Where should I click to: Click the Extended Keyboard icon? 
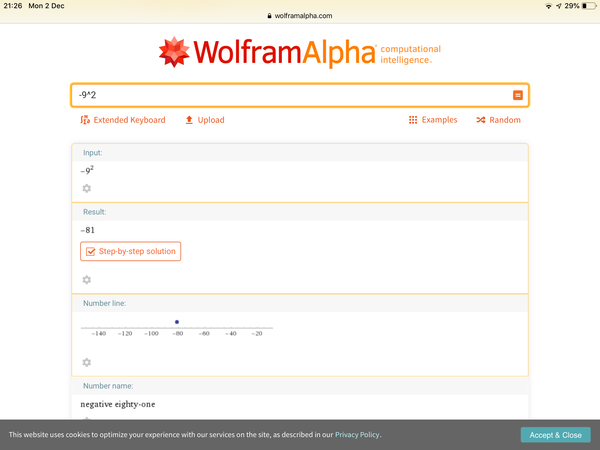click(x=85, y=120)
